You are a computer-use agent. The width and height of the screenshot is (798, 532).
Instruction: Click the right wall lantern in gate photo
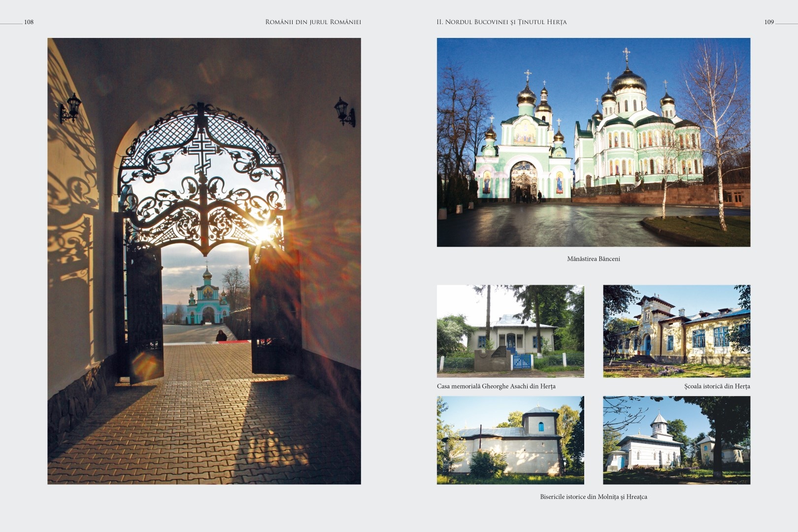[x=344, y=112]
